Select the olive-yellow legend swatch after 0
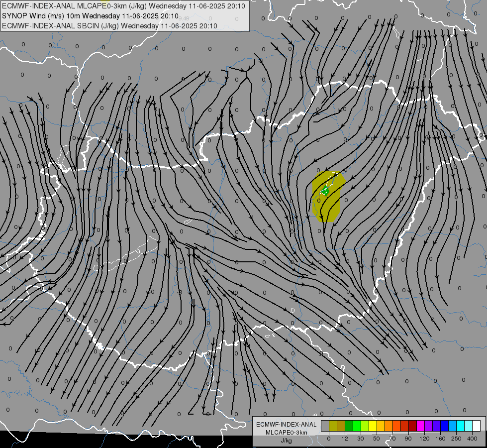 click(333, 426)
